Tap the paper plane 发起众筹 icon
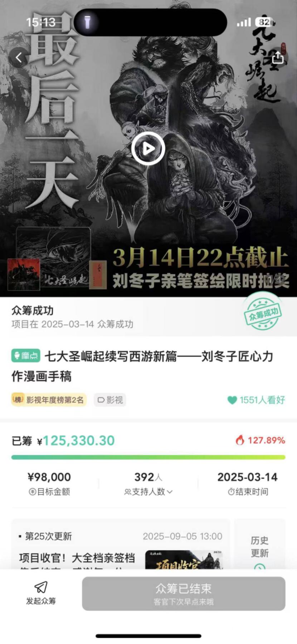Image resolution: width=297 pixels, height=644 pixels. pos(41,587)
